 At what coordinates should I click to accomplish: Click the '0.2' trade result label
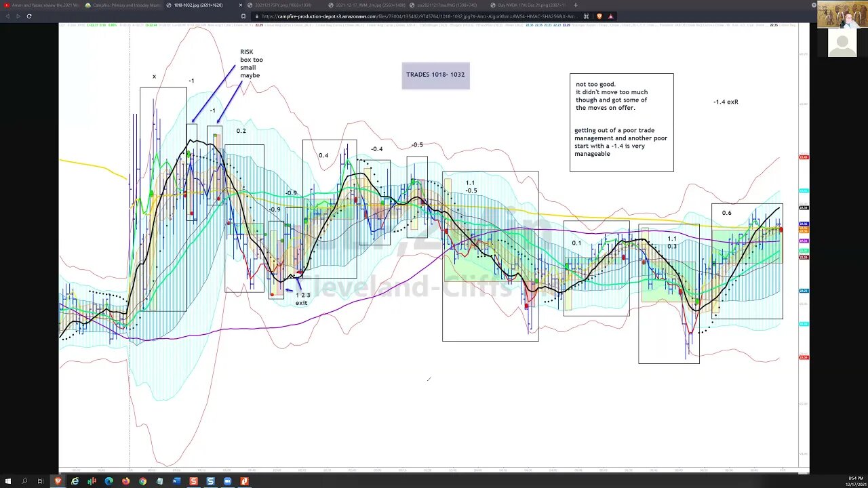(241, 131)
